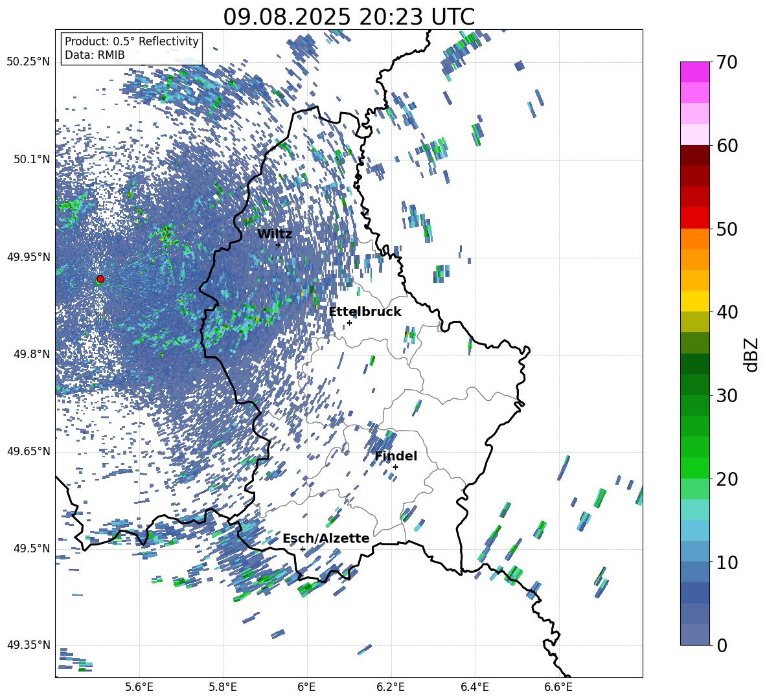Click the title 09.08.2025 20:23 UTC
Screen dimensions: 767x700
[x=349, y=17]
